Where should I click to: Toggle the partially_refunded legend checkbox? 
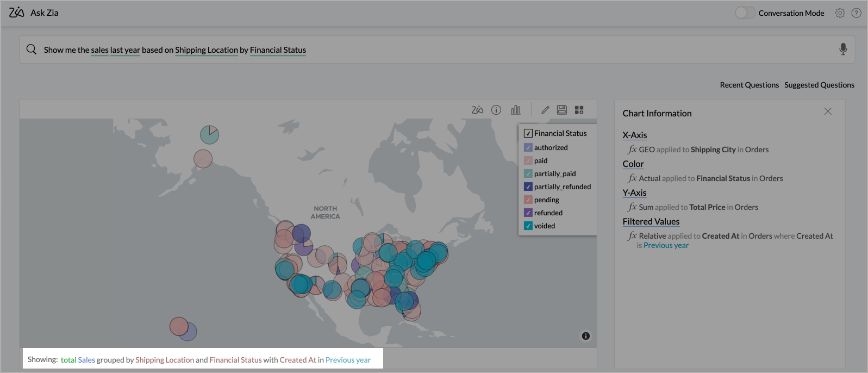(x=528, y=186)
